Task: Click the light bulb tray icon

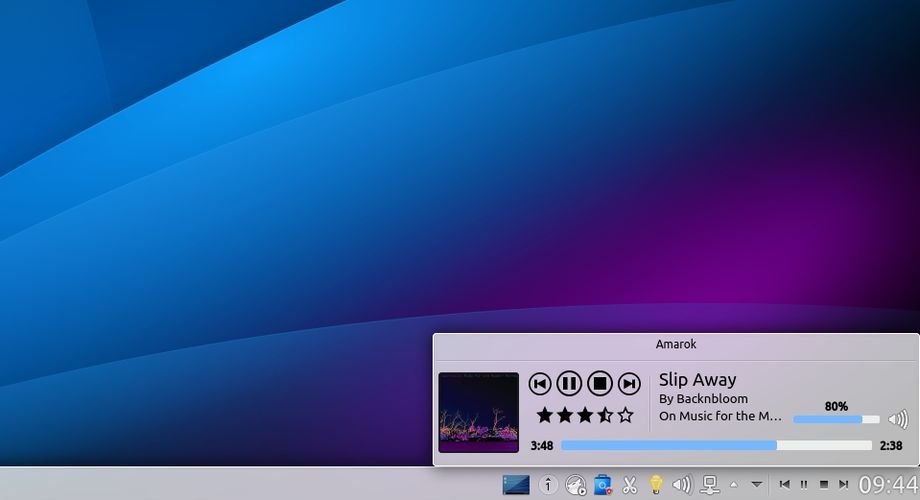Action: click(x=656, y=485)
